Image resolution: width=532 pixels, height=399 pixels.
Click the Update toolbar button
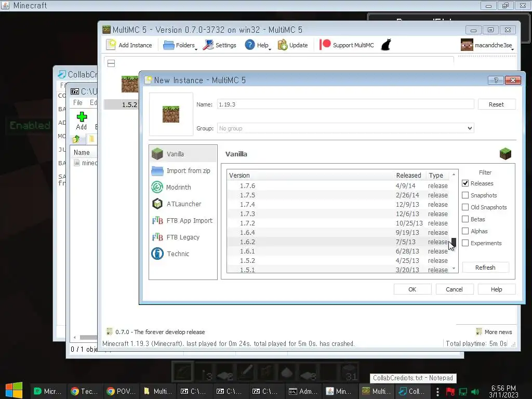[293, 45]
